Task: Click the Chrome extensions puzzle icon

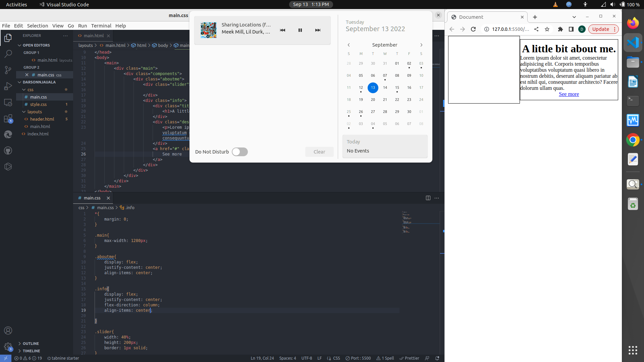Action: pos(560,29)
